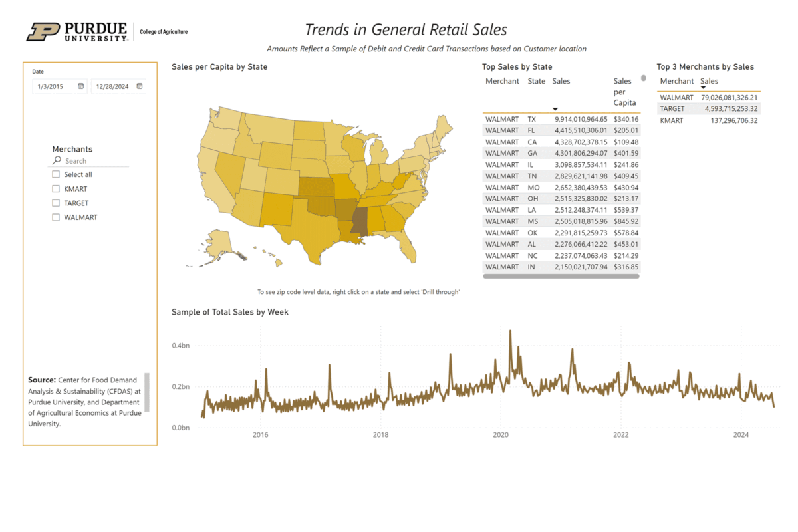This screenshot has height=532, width=798.
Task: Click the start date field 1/3/2015
Action: point(59,86)
